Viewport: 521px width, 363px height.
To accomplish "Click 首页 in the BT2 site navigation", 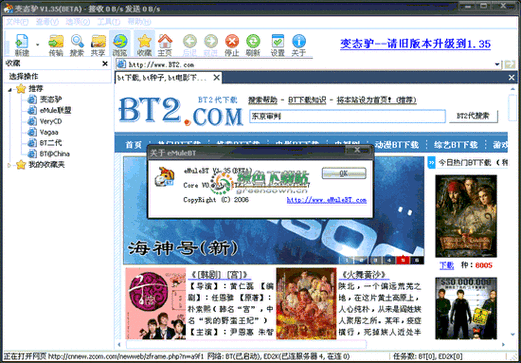I will [134, 145].
